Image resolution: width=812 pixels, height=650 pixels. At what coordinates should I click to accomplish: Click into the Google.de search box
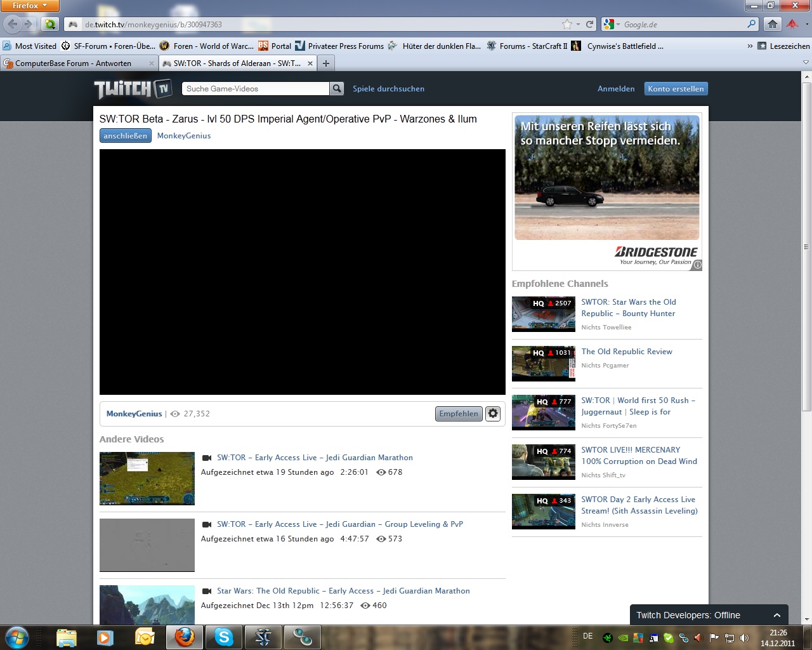(x=684, y=24)
